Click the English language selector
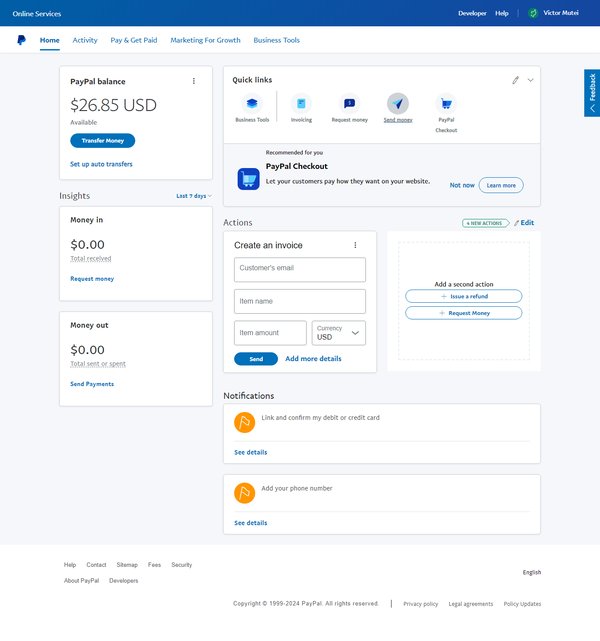Screen dimensions: 600x641 532,572
